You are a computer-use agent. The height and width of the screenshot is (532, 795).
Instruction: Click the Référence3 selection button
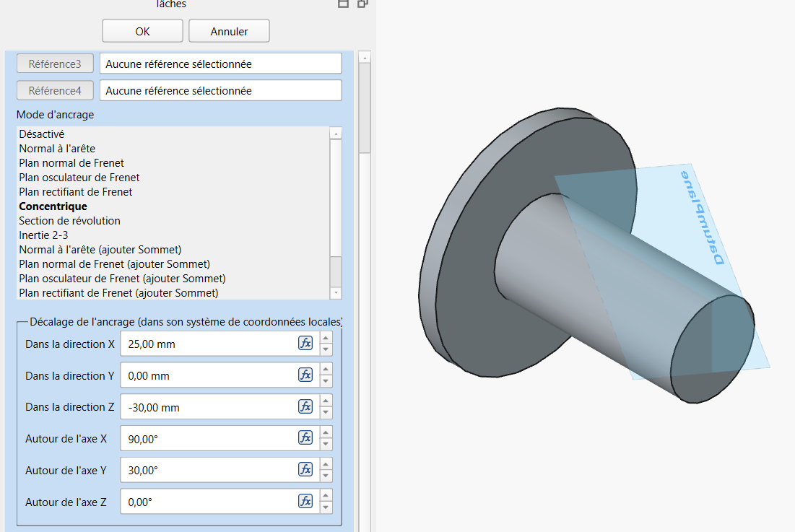[x=55, y=64]
